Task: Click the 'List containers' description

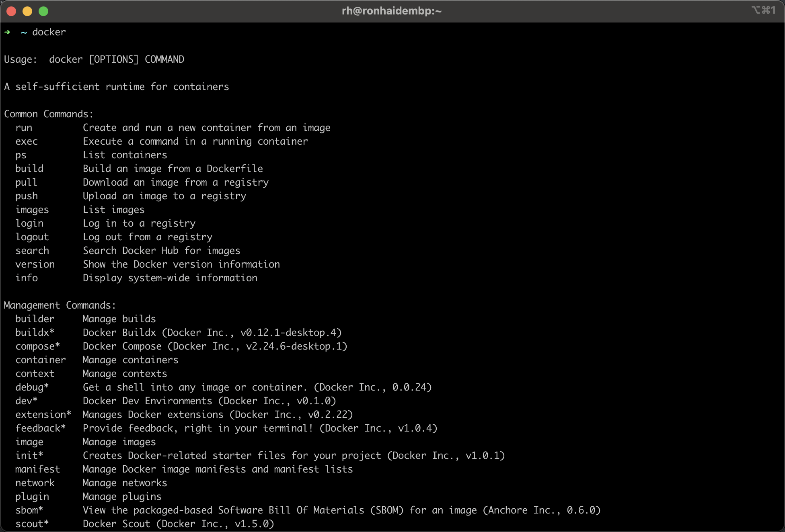Action: point(125,155)
